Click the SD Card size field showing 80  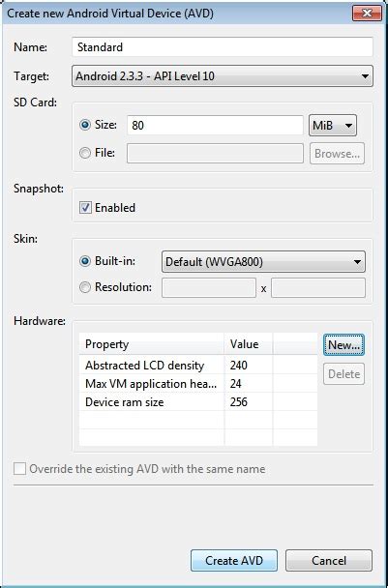point(215,125)
